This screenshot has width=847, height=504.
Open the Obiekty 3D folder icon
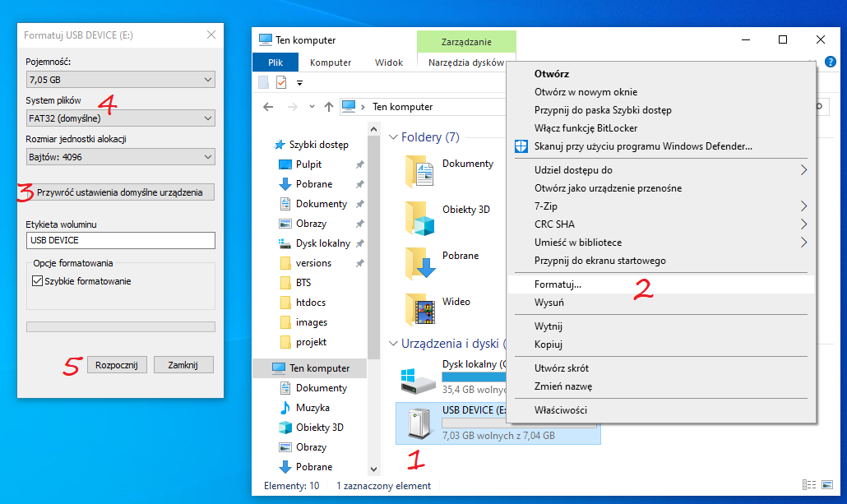point(419,218)
